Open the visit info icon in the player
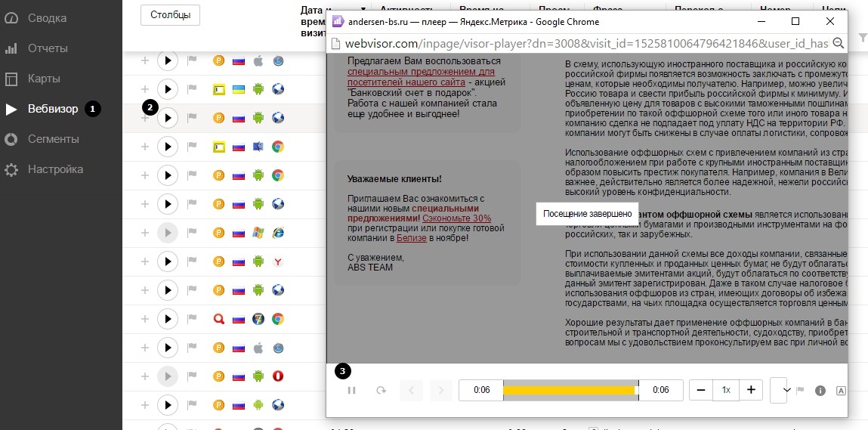Viewport: 868px width, 430px height. point(820,391)
